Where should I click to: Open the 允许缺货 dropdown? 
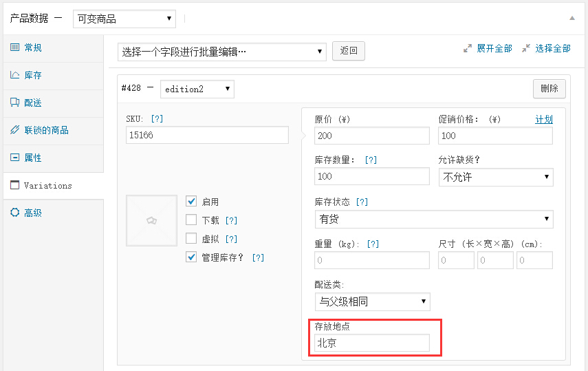(495, 178)
